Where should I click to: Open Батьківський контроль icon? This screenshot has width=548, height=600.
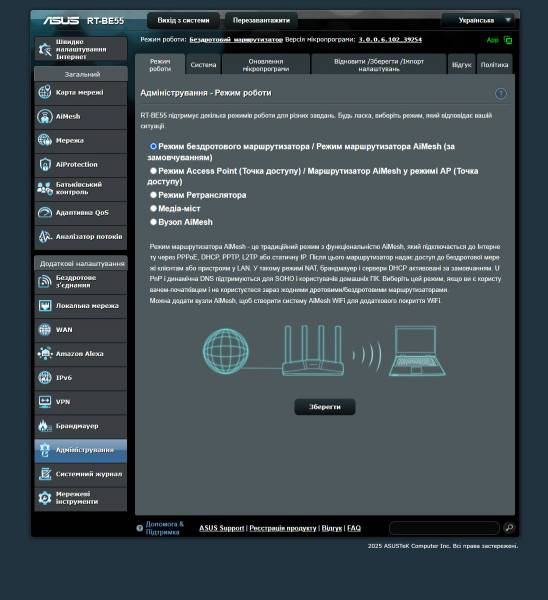coord(45,188)
